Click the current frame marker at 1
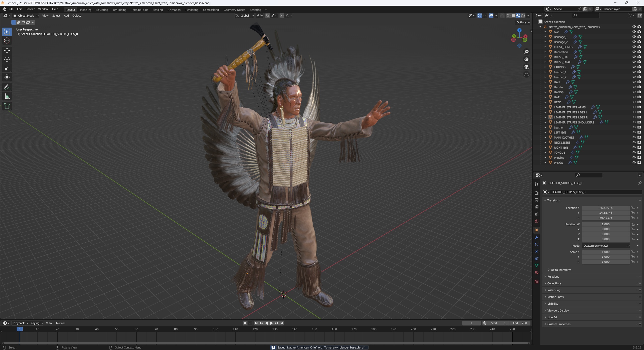This screenshot has width=644, height=350. (20, 329)
